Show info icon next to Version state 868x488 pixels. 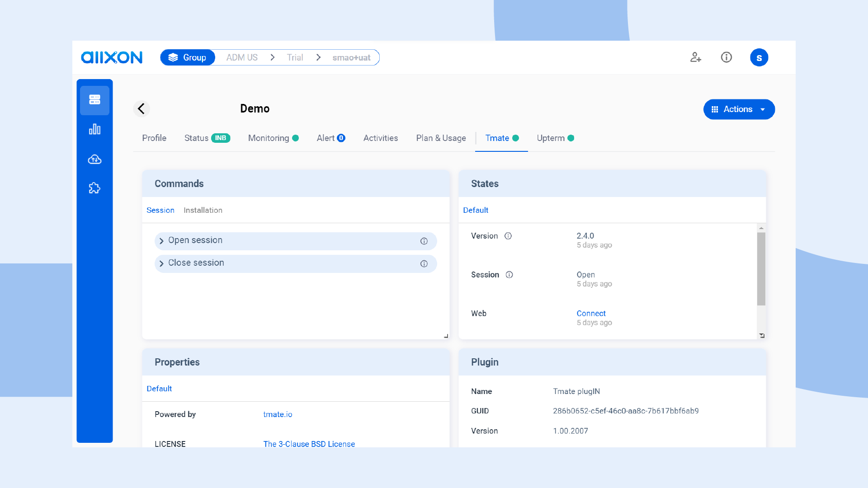click(x=508, y=236)
